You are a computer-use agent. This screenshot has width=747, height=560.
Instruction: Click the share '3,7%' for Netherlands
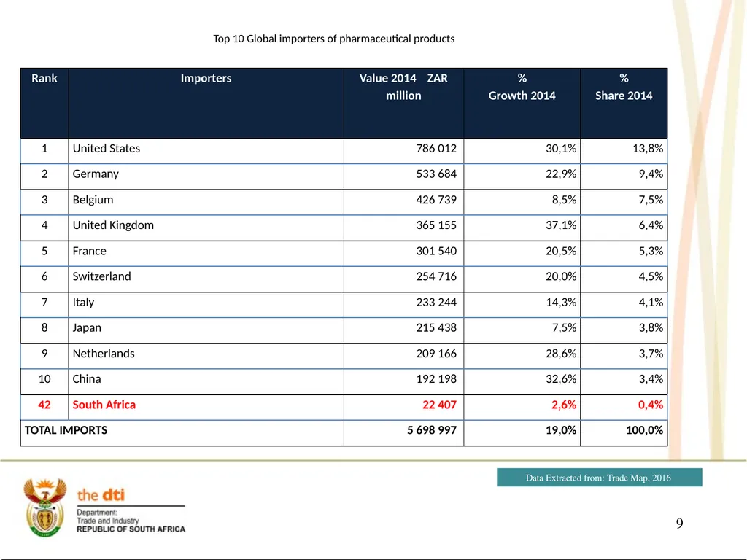coord(651,354)
